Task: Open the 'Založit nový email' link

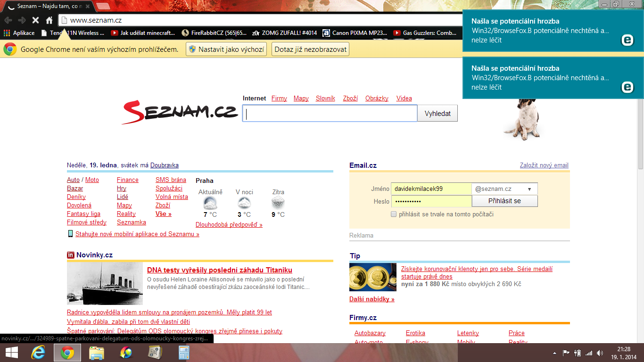Action: pos(544,165)
